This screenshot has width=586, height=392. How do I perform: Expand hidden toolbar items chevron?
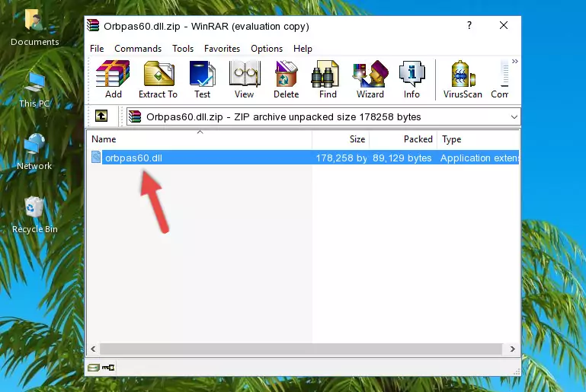click(x=515, y=61)
